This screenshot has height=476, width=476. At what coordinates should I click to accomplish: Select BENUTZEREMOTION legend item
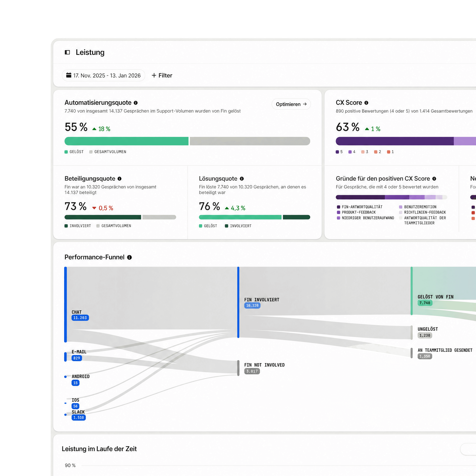[x=418, y=207]
